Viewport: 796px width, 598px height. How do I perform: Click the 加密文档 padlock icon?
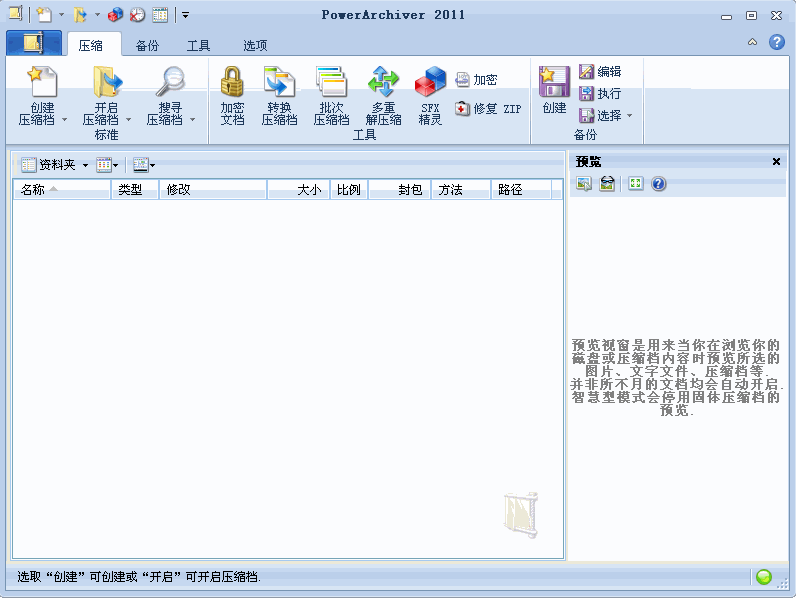point(232,81)
